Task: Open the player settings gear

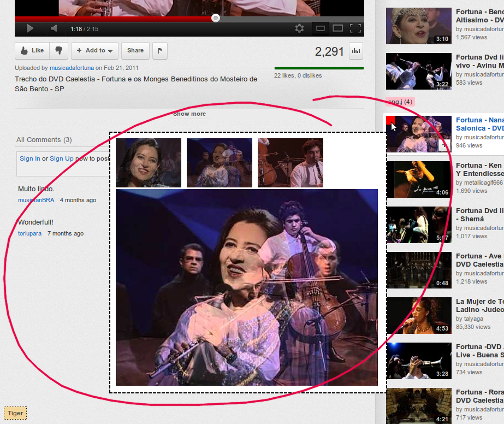Action: click(x=299, y=27)
